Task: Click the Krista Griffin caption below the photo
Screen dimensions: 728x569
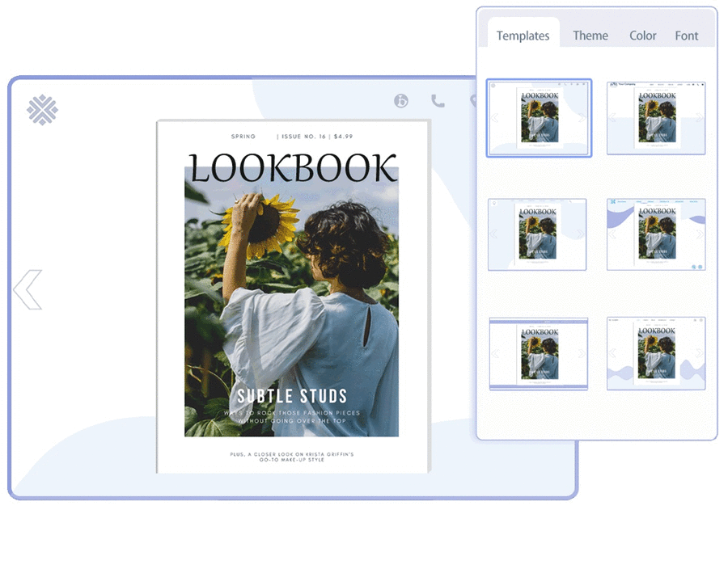Action: [x=292, y=457]
